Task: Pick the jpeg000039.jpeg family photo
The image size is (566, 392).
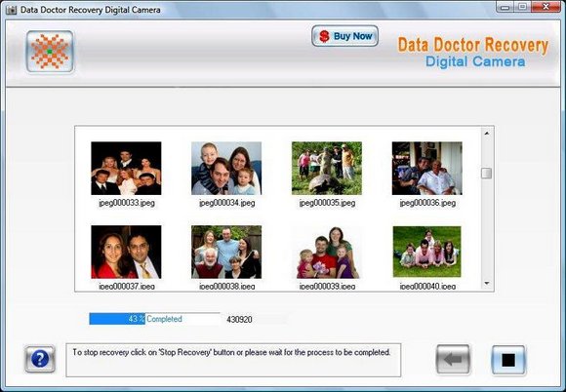Action: click(x=327, y=253)
